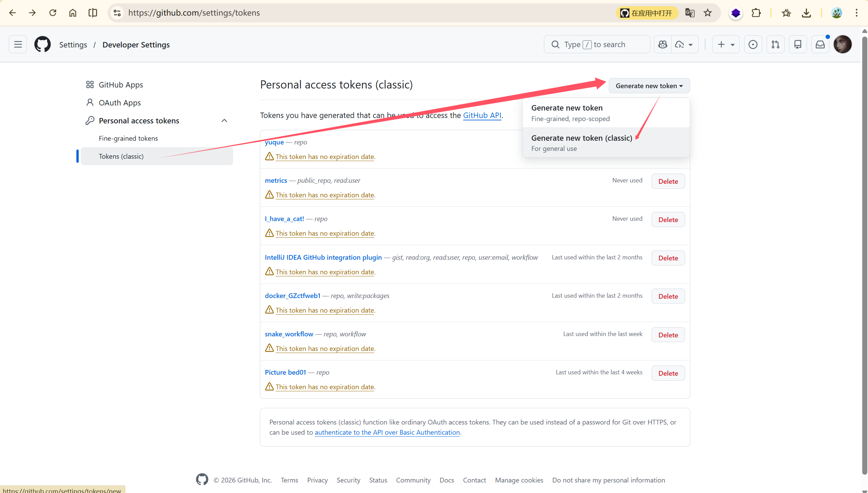Collapse Personal access tokens section
The image size is (868, 493).
[x=224, y=121]
